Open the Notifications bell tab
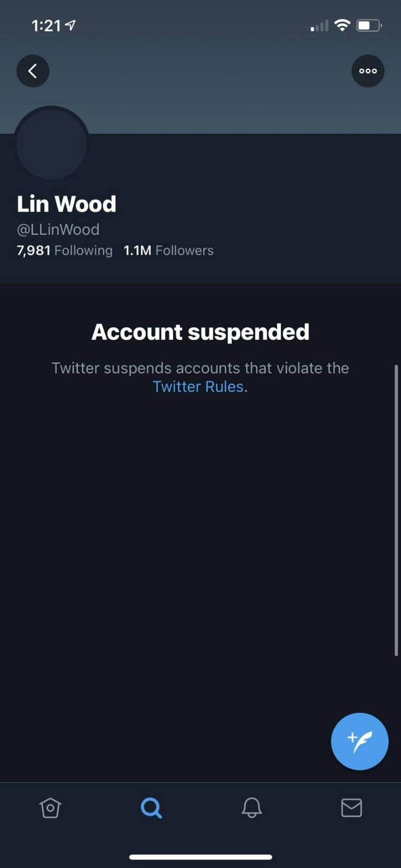The width and height of the screenshot is (401, 868). (252, 807)
